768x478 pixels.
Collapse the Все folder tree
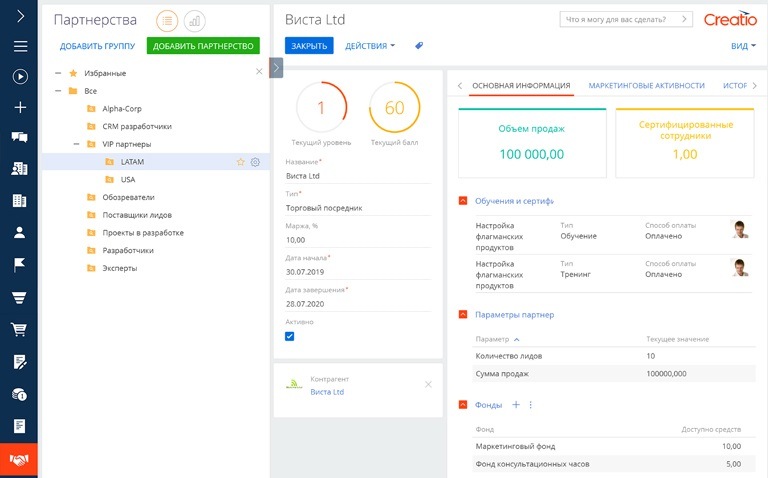point(58,91)
